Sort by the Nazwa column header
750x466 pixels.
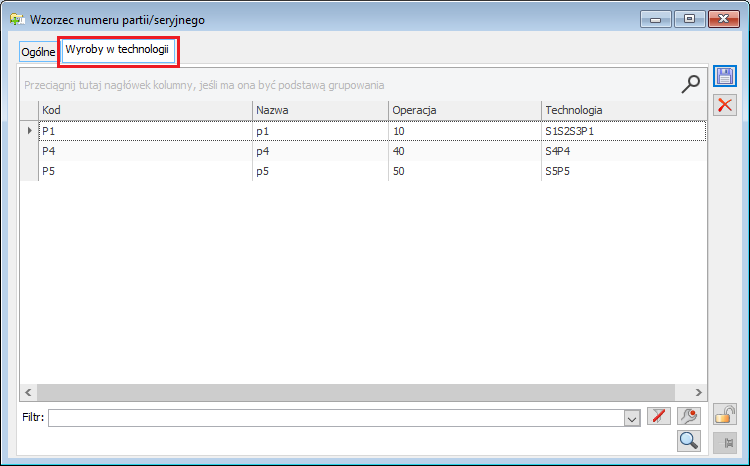click(x=320, y=110)
